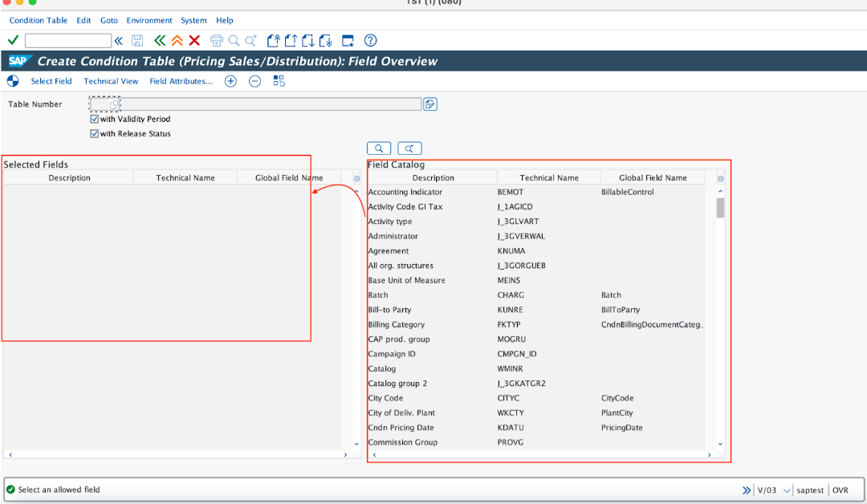This screenshot has height=504, width=867.
Task: Click the Technical View button
Action: click(111, 81)
